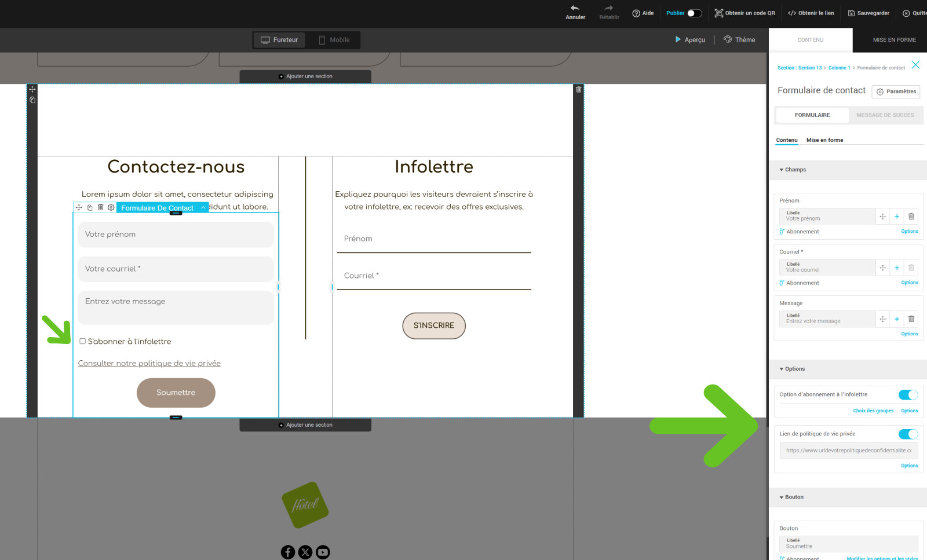This screenshot has height=560, width=927.
Task: Duplicate the contact form using the copy icon
Action: click(89, 207)
